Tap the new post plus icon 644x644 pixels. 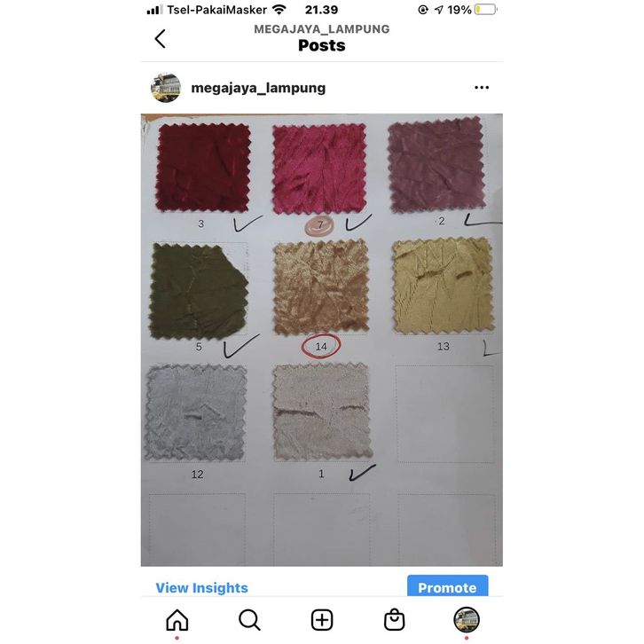pyautogui.click(x=322, y=620)
